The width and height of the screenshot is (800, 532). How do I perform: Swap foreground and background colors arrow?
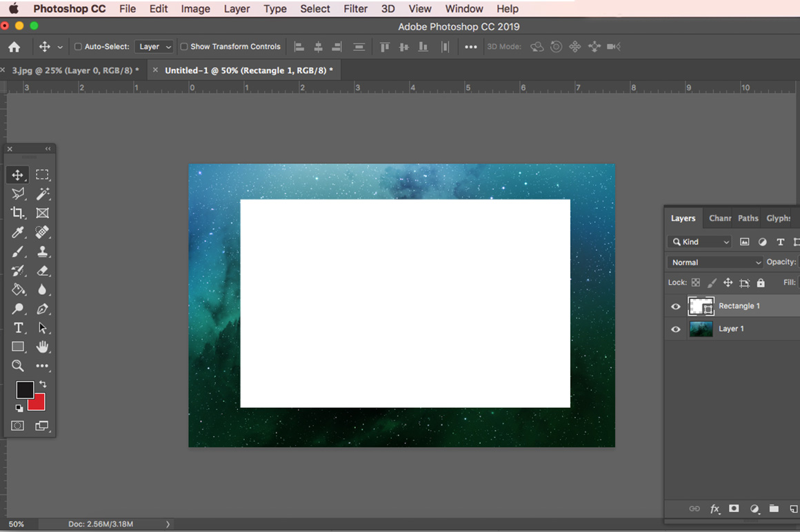coord(43,384)
